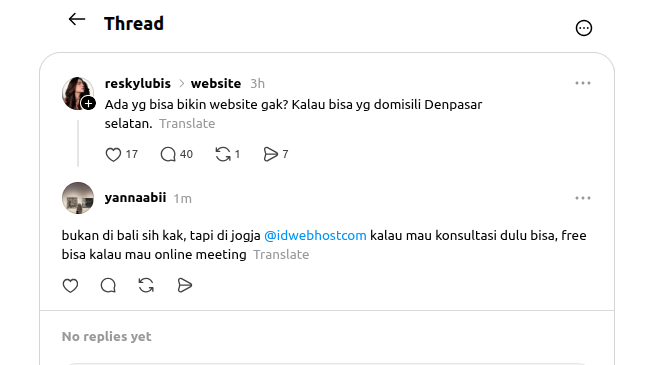Viewport: 653px width, 365px height.
Task: Translate reskylubis's post
Action: 187,124
